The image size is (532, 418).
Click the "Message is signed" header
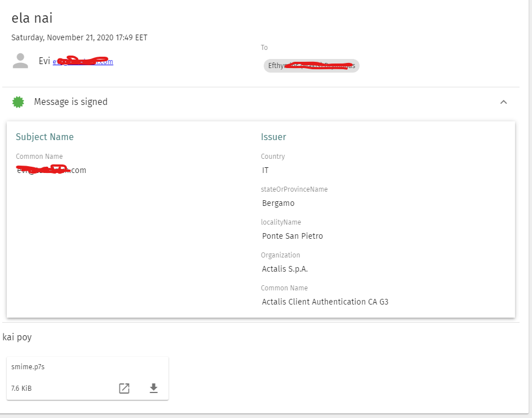click(71, 102)
